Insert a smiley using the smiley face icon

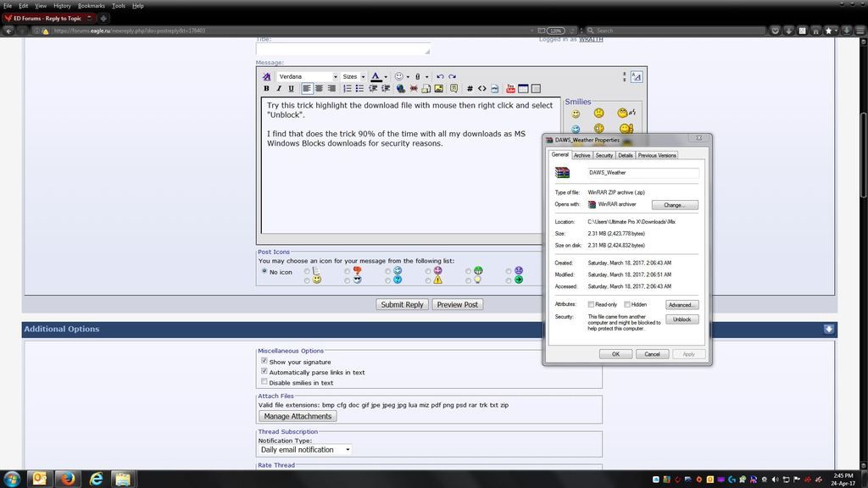point(398,76)
